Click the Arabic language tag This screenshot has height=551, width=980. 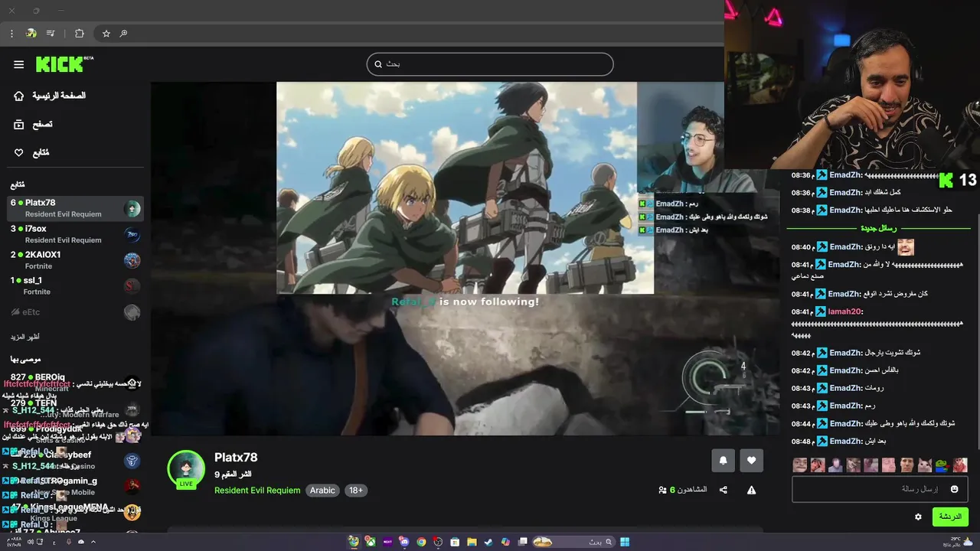pyautogui.click(x=322, y=491)
